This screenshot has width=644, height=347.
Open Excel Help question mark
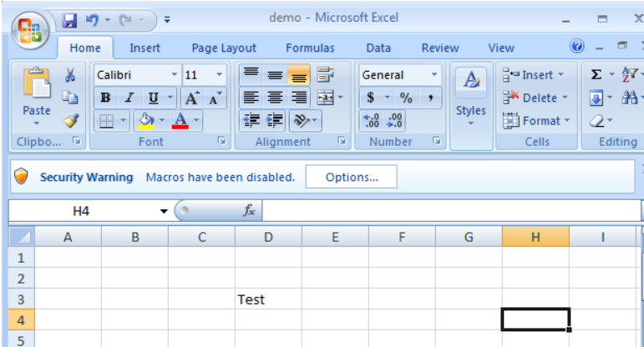click(576, 46)
